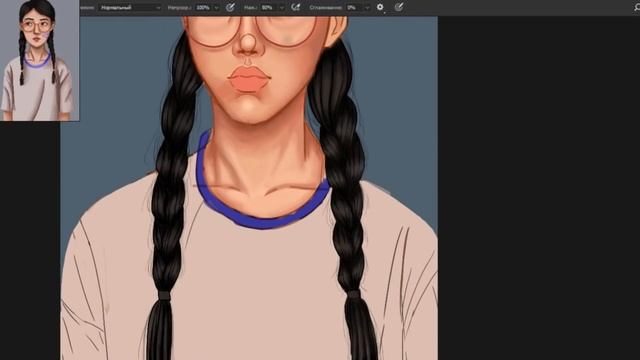This screenshot has height=360, width=640.
Task: Open the blend mode dropdown 'Нормальный'
Action: click(x=130, y=7)
